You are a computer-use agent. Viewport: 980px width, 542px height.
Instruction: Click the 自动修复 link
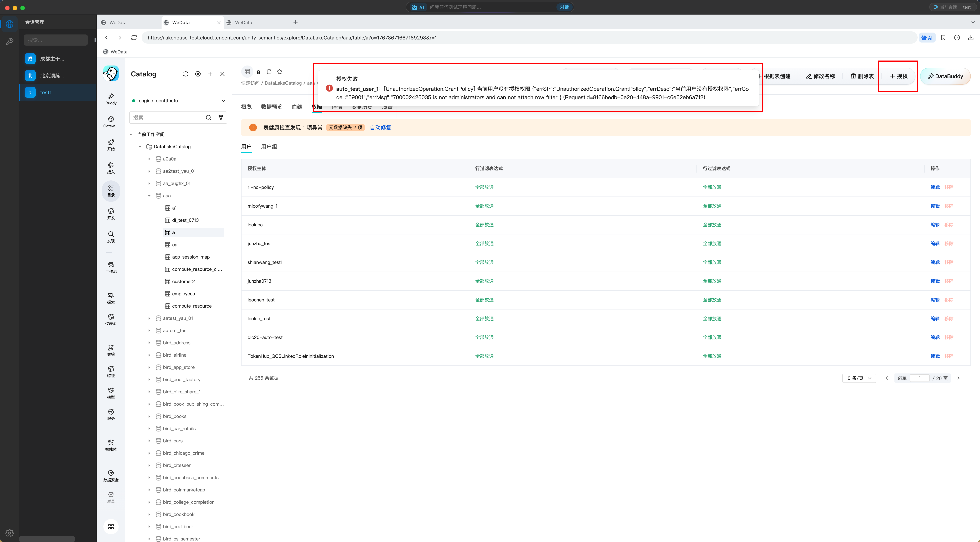point(381,128)
